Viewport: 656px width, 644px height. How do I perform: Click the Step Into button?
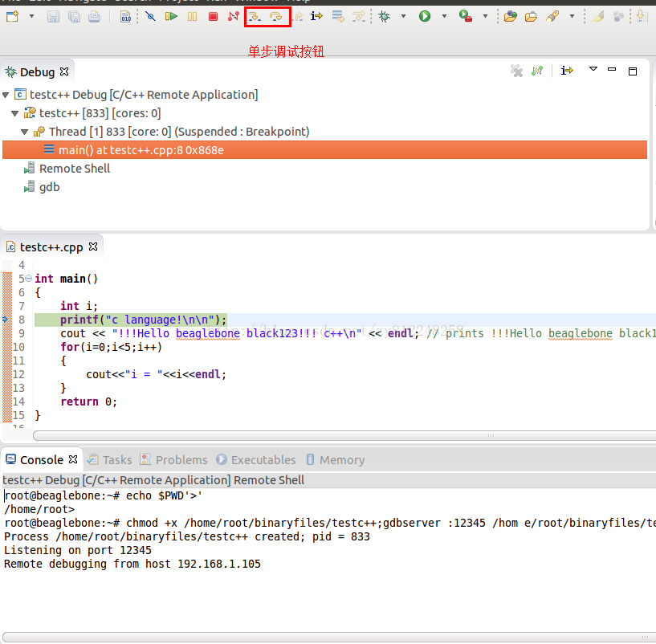pyautogui.click(x=255, y=16)
